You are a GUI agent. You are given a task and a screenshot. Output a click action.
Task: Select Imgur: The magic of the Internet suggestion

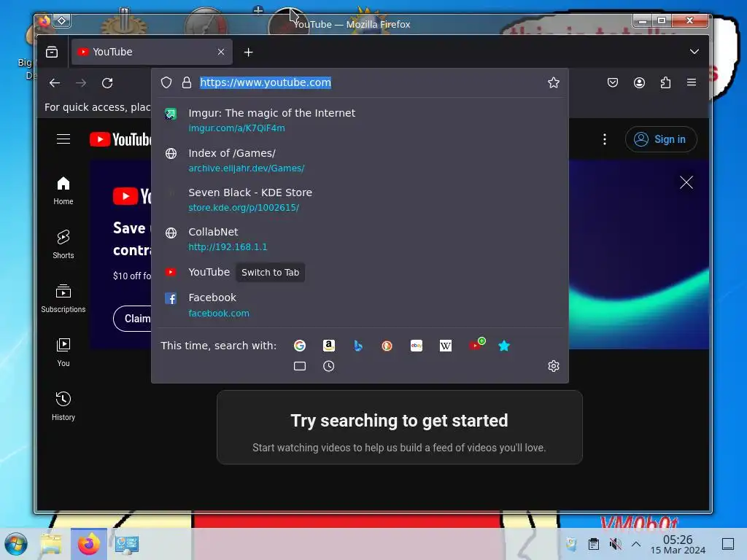360,120
